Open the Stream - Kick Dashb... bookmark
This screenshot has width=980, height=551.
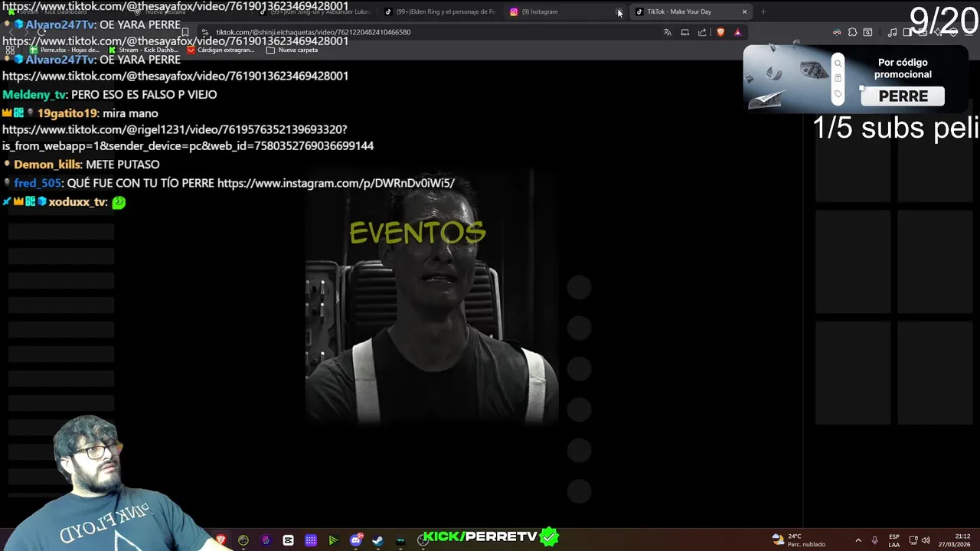(143, 50)
